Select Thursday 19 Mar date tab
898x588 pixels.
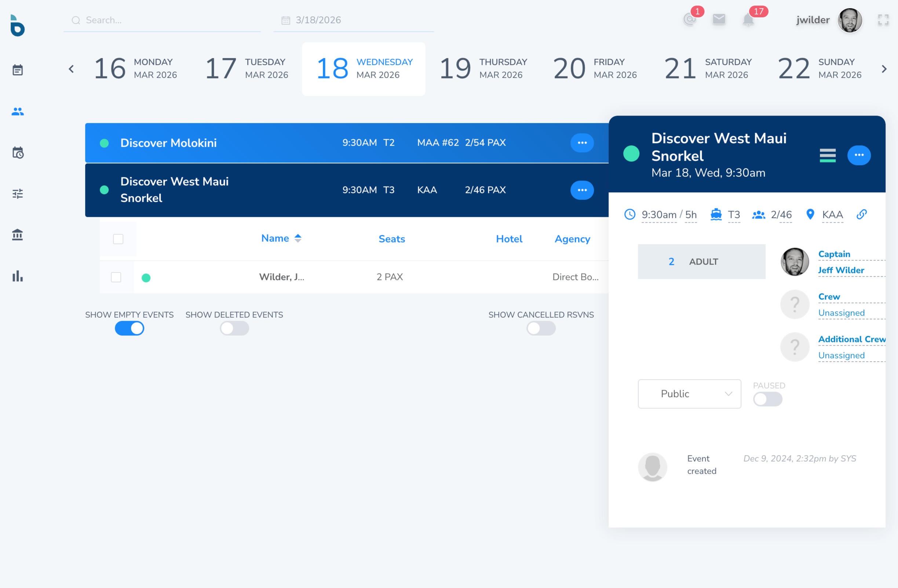coord(483,69)
